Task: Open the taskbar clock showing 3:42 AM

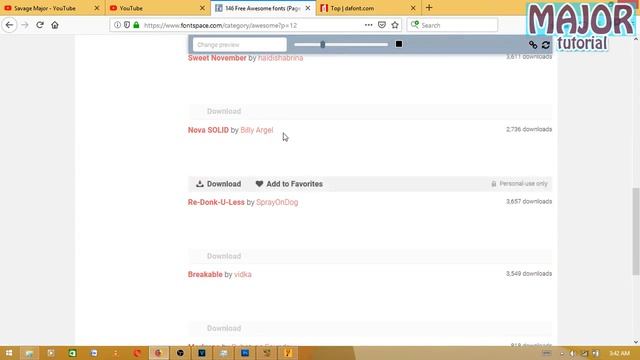Action: click(x=620, y=353)
